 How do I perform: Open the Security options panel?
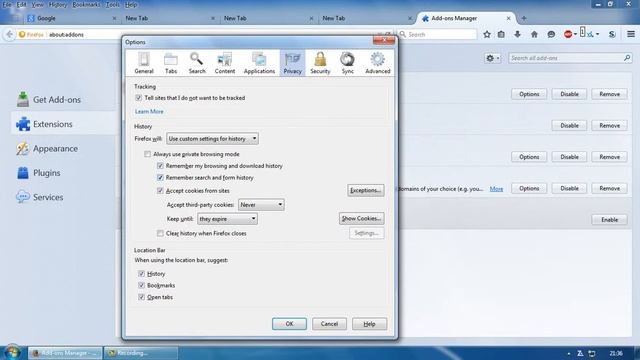point(320,63)
